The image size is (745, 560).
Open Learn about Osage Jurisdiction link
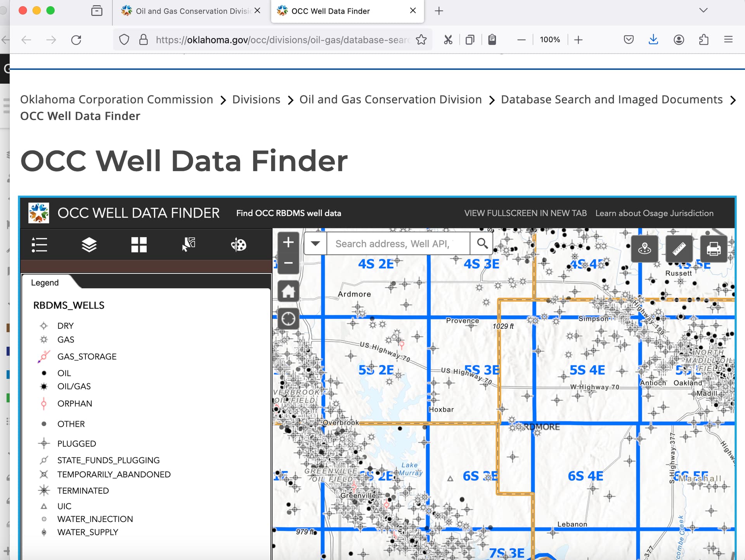point(654,213)
